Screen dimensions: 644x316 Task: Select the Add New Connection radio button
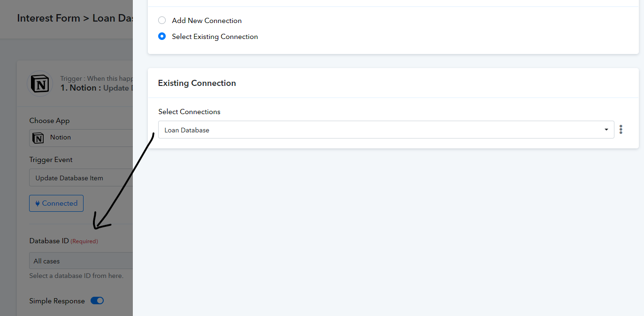coord(162,21)
